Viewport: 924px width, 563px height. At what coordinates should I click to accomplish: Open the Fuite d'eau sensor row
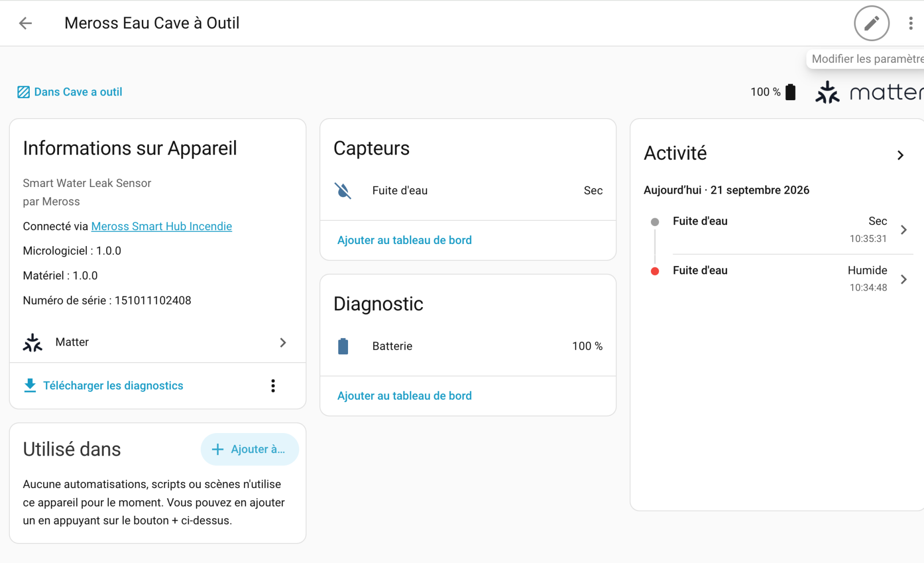[468, 191]
